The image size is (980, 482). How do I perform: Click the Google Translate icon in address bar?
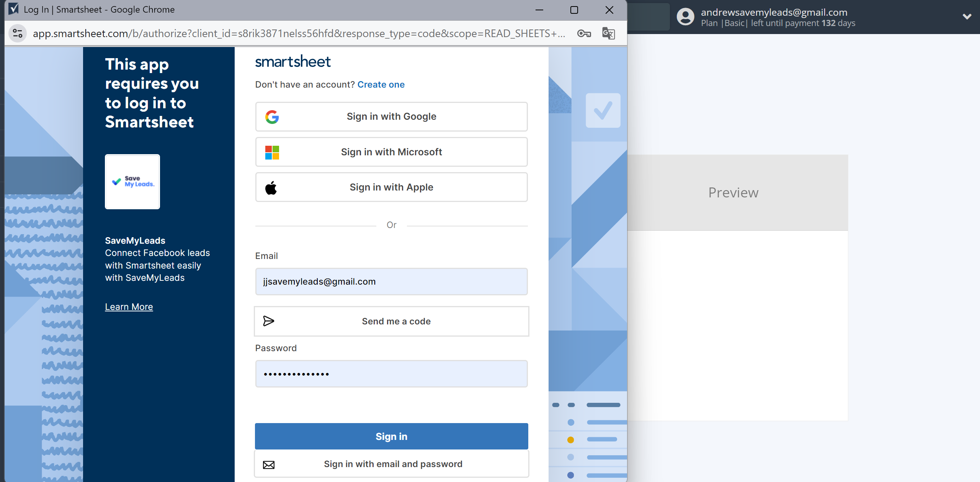click(609, 34)
